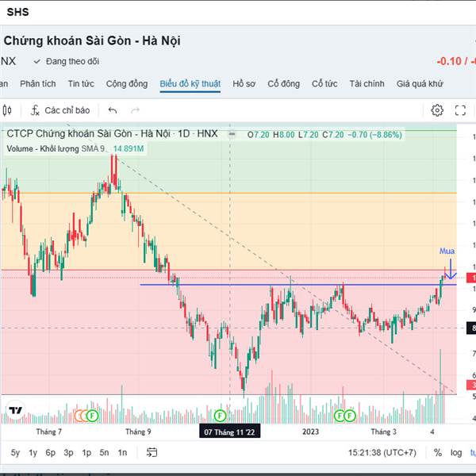The height and width of the screenshot is (476, 476).
Task: Open the Các chỉ báo indicators menu
Action: (60, 110)
